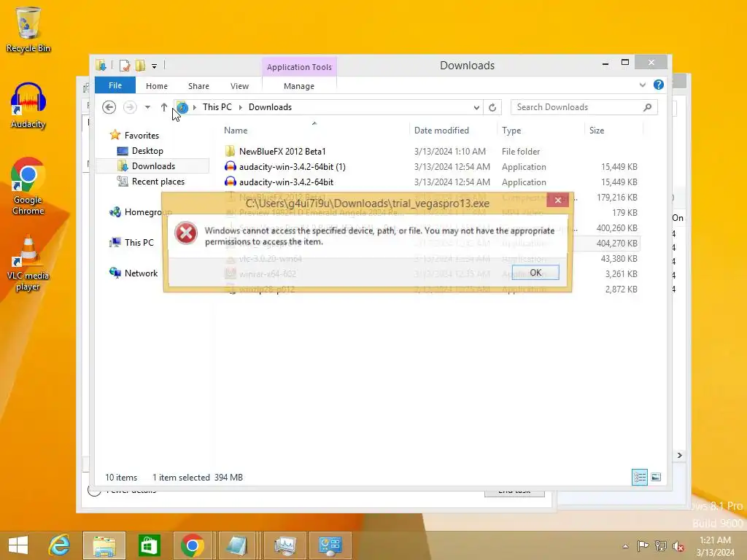Sort by the Type column header
747x560 pixels.
(511, 131)
